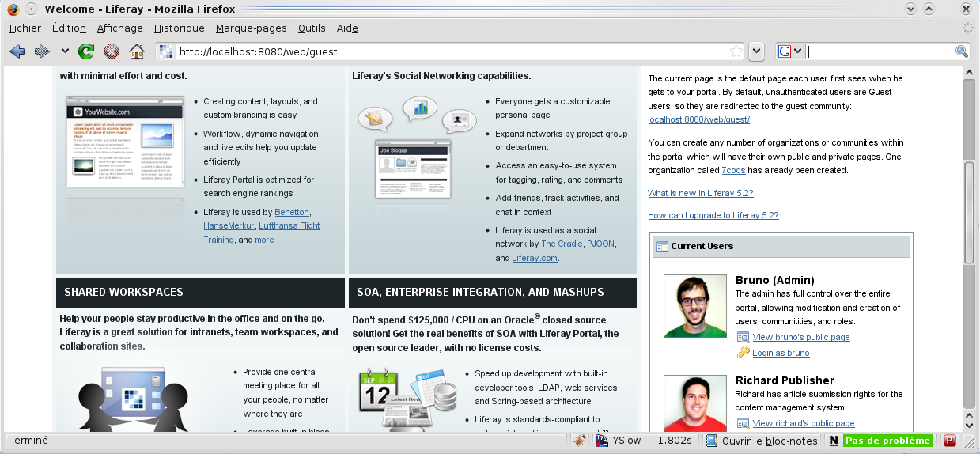Click the Stop loading icon
This screenshot has height=454, width=980.
point(112,51)
